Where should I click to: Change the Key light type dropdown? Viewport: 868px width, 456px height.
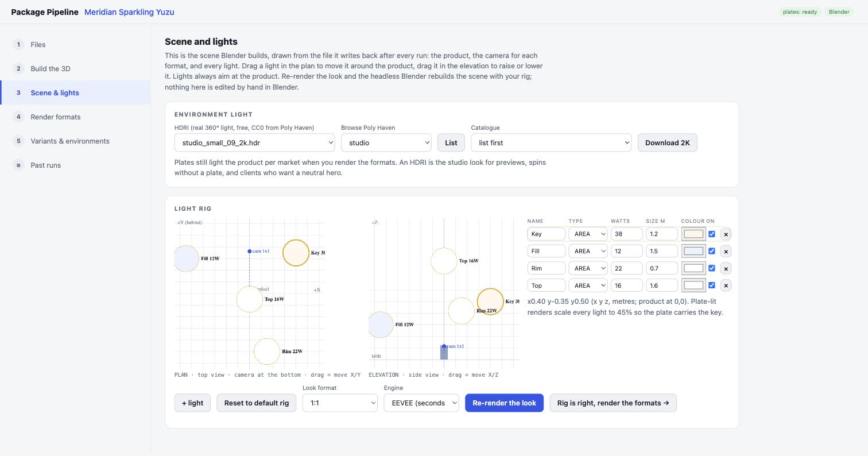[588, 234]
